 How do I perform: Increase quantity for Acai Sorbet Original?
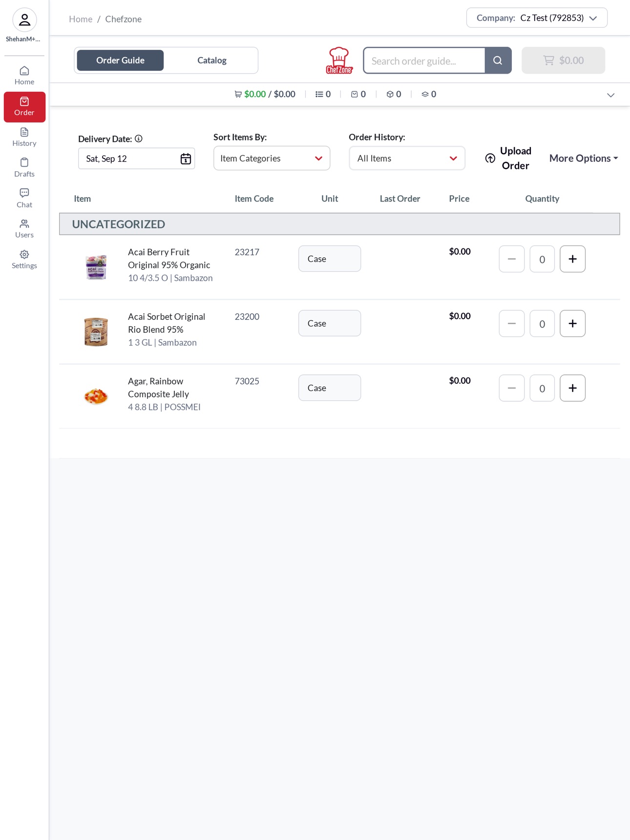(572, 324)
